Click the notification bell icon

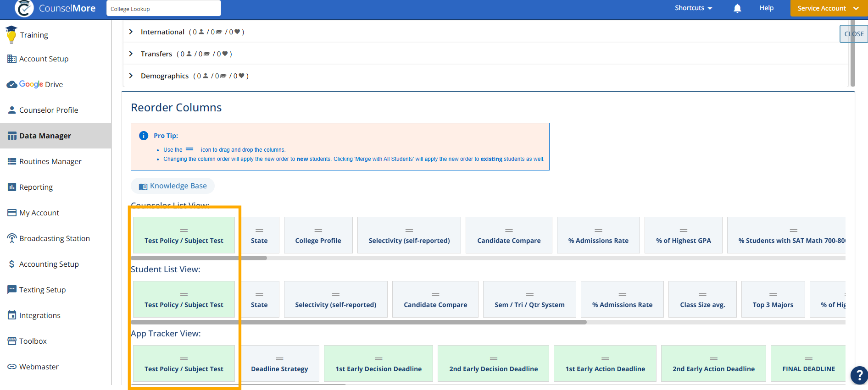pos(737,8)
